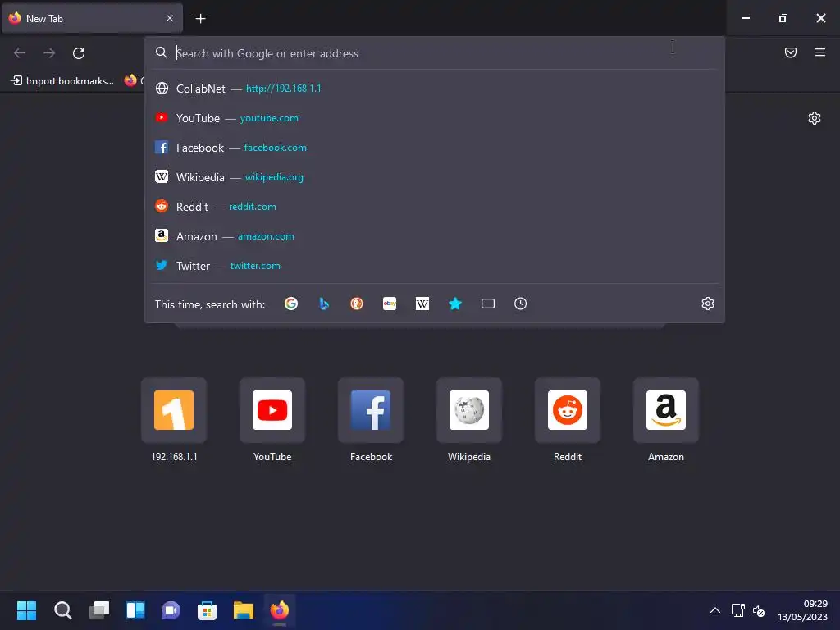The width and height of the screenshot is (840, 630).
Task: Focus the address bar search field
Action: (x=434, y=53)
